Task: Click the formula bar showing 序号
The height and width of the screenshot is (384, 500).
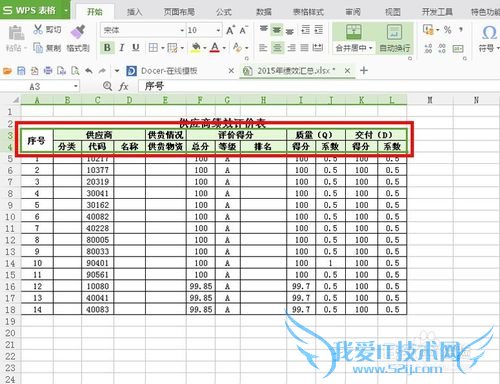Action: click(318, 86)
